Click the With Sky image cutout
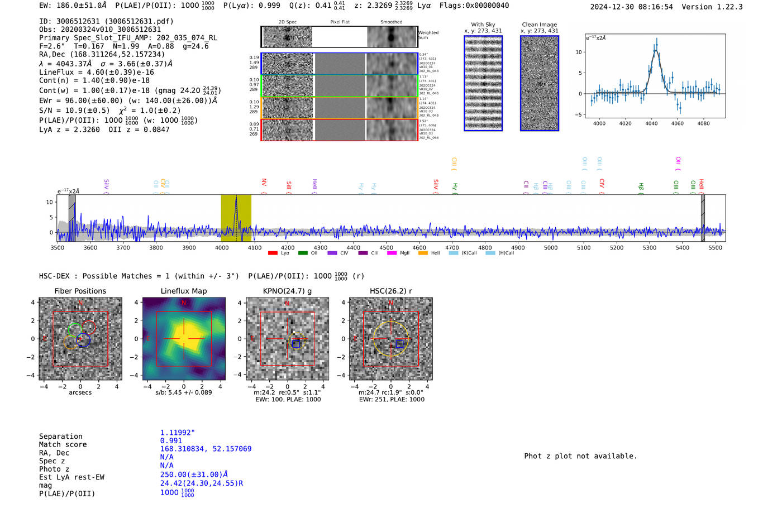This screenshot has height=532, width=782. (x=483, y=83)
